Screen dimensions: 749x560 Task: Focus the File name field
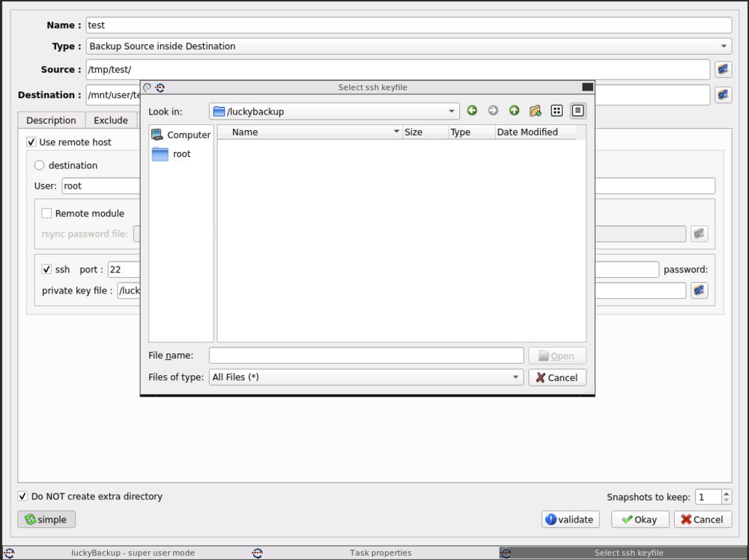click(366, 356)
